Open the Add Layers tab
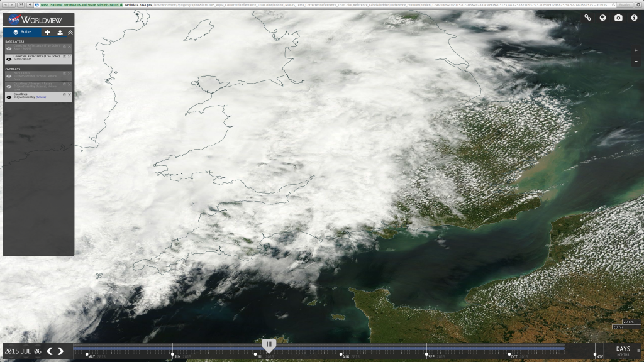This screenshot has height=362, width=644. [x=48, y=32]
